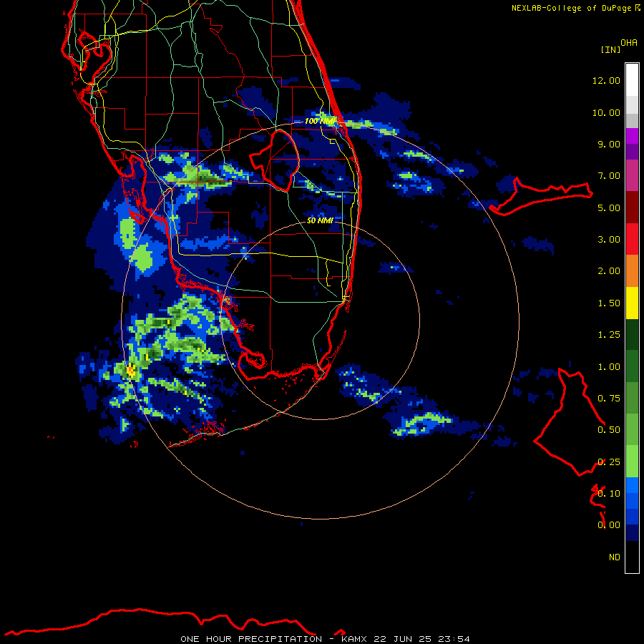The width and height of the screenshot is (644, 644).
Task: Pick the pink swatch beside 7.00
Action: click(632, 175)
